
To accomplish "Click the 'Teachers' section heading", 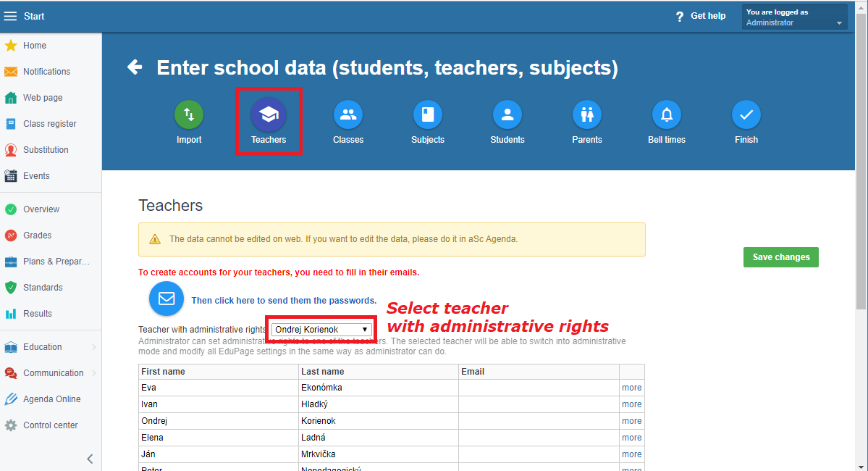I will click(x=171, y=205).
